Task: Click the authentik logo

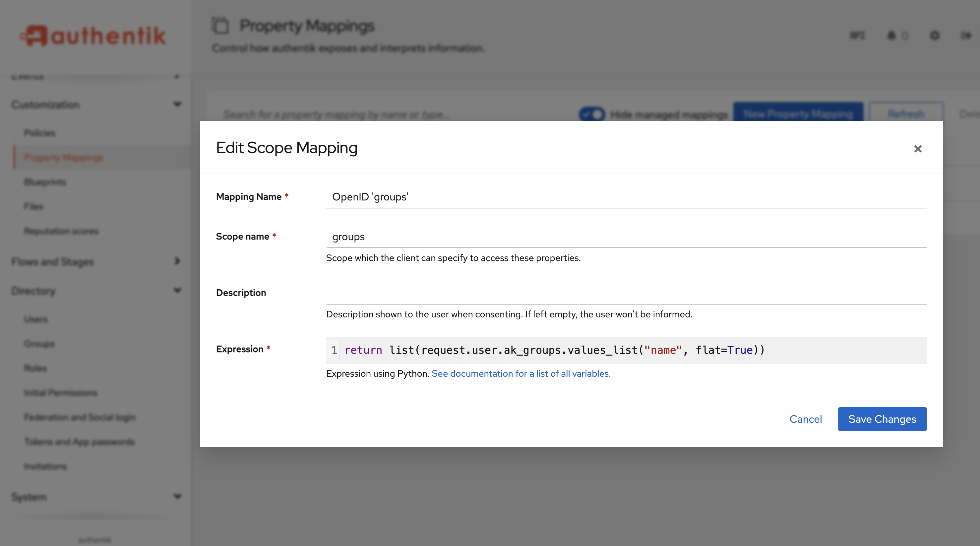Action: point(93,36)
